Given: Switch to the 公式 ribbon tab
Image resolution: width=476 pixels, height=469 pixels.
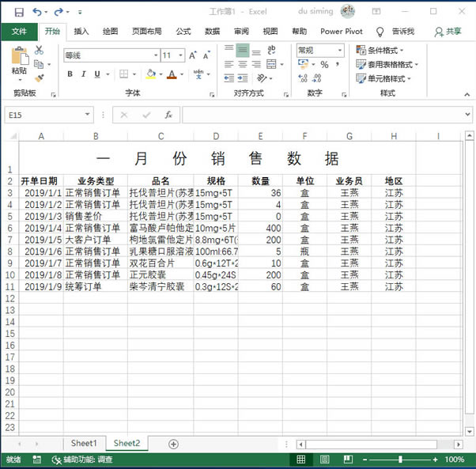Looking at the screenshot, I should pyautogui.click(x=183, y=32).
